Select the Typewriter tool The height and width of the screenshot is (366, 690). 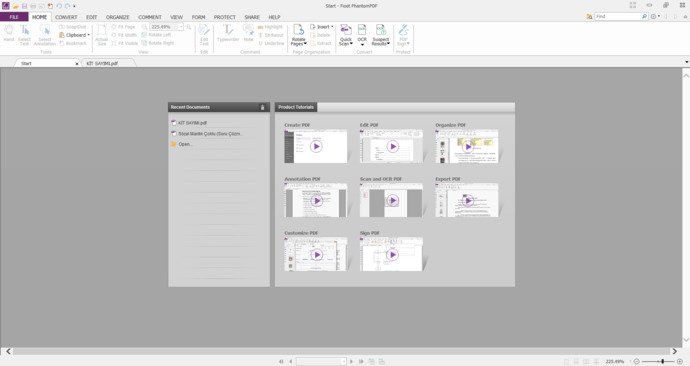click(x=228, y=33)
